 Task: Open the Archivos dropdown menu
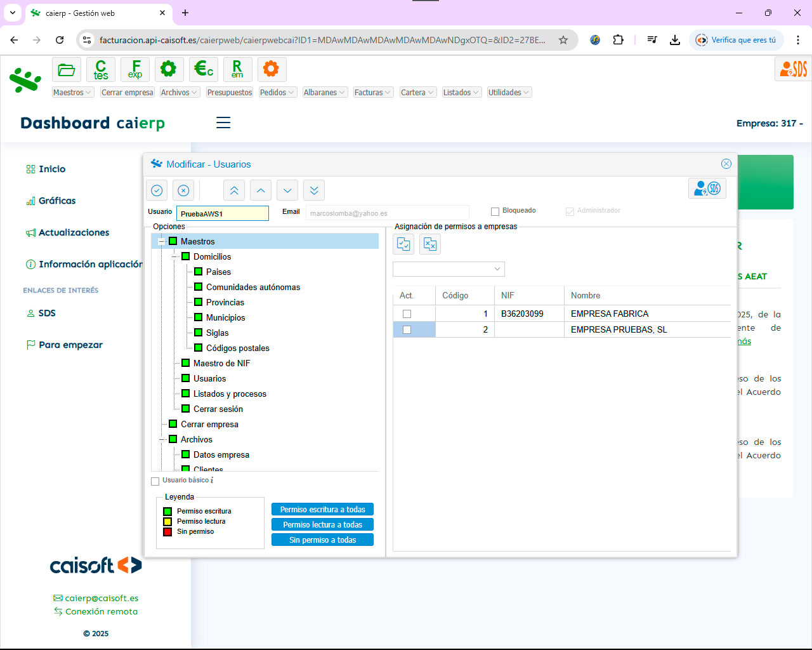tap(180, 93)
